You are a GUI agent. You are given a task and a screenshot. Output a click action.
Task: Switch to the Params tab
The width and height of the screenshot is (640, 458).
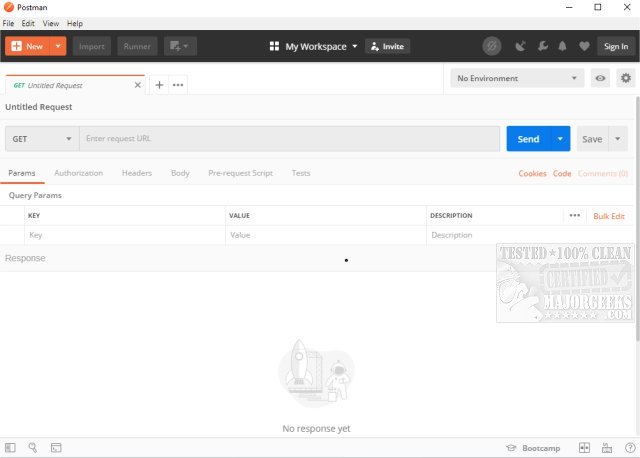click(x=22, y=173)
